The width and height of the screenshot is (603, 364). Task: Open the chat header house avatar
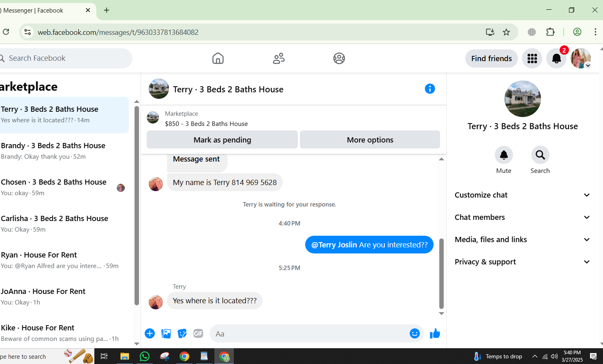click(x=159, y=89)
